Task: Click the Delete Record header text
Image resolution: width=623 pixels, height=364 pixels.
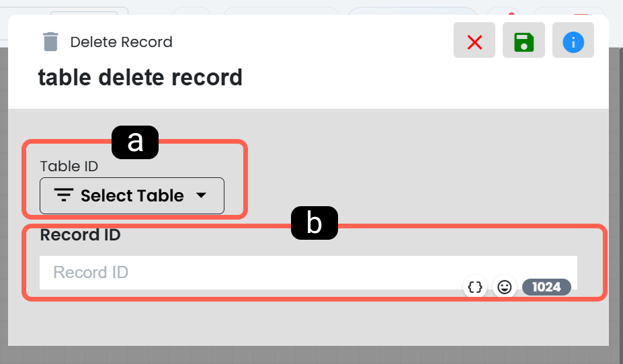Action: tap(121, 42)
